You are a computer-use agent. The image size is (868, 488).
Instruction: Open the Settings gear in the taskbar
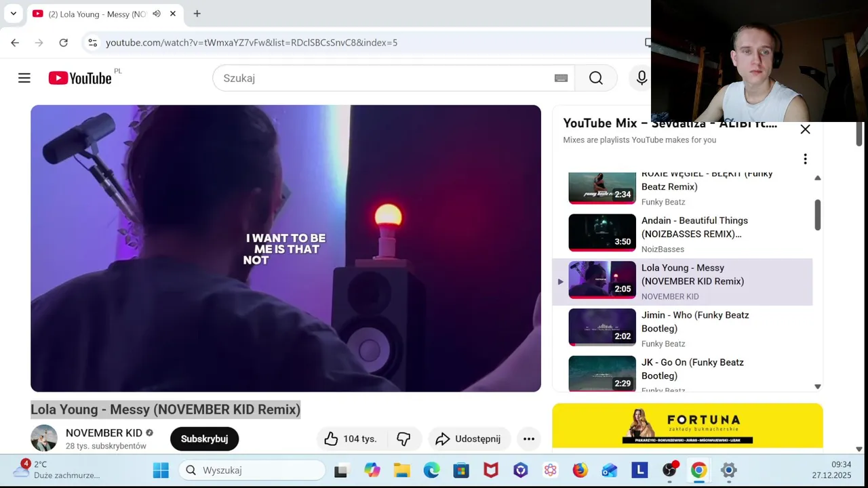tap(728, 470)
